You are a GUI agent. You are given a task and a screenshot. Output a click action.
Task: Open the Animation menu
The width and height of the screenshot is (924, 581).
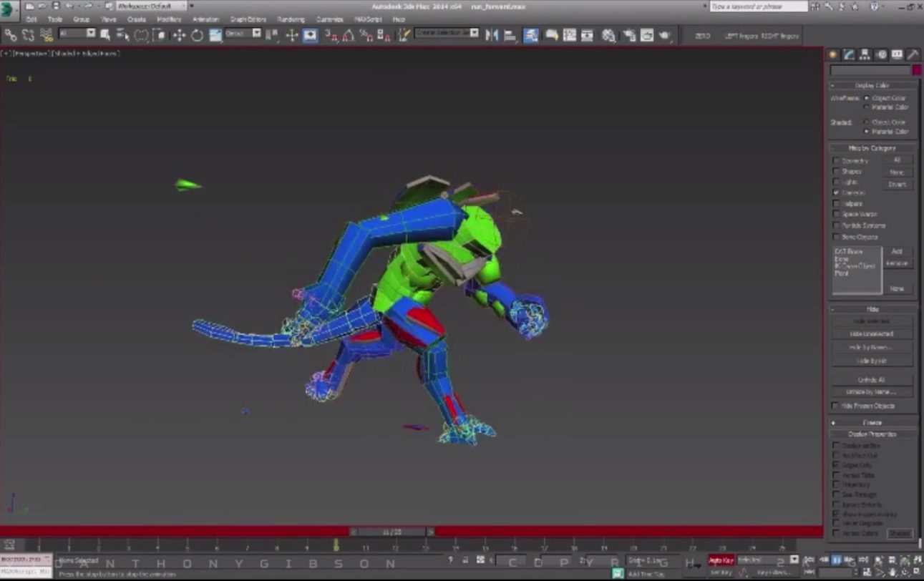point(205,19)
